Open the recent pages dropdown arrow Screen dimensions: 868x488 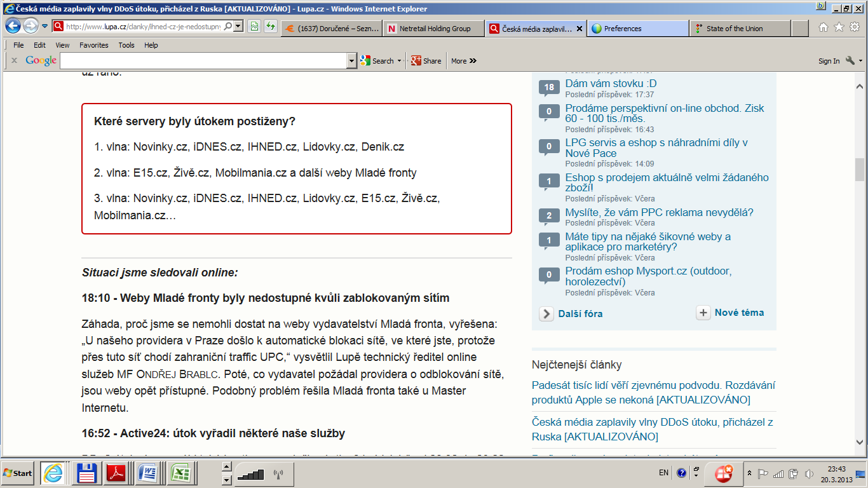[45, 27]
